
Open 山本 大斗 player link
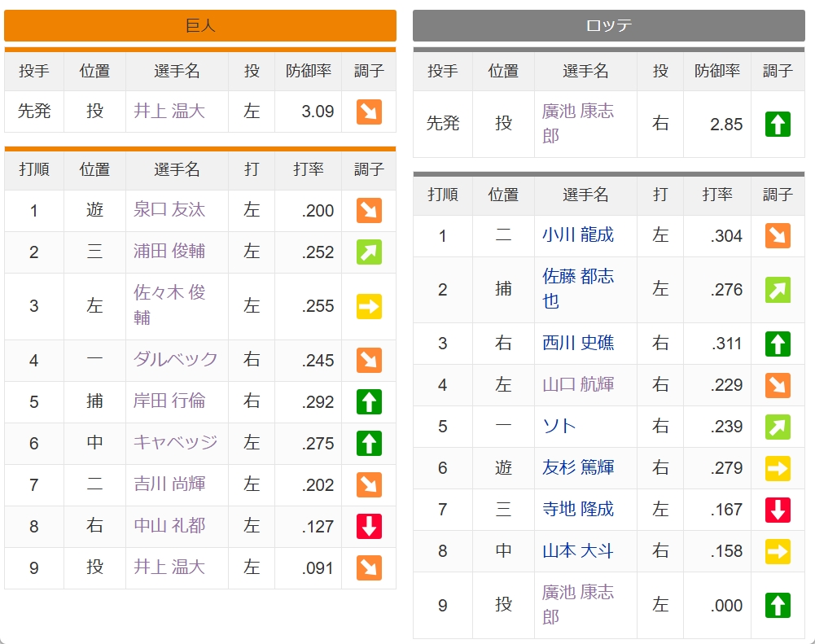click(578, 551)
